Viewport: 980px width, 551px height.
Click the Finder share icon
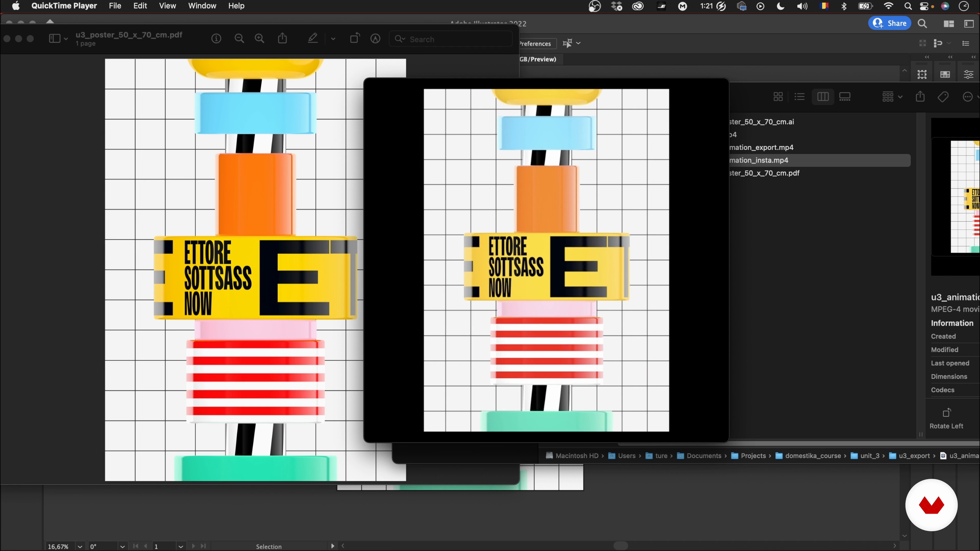pyautogui.click(x=920, y=97)
